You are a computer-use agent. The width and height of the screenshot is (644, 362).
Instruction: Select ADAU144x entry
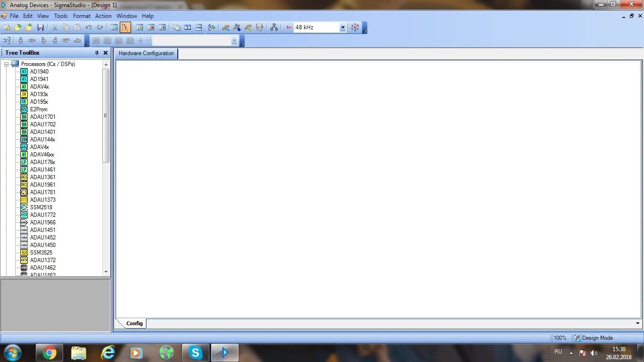pyautogui.click(x=42, y=140)
